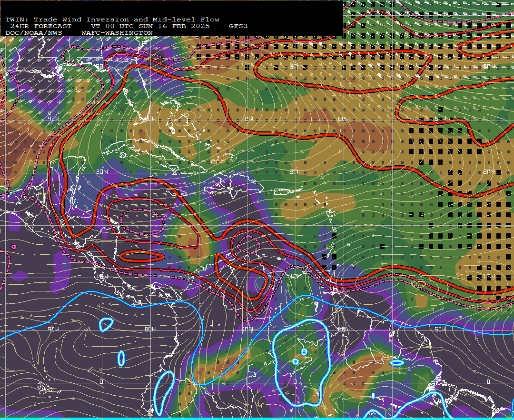Image resolution: width=514 pixels, height=420 pixels.
Task: Click the 'VT 00 UTC SUN 16 FEB 2025' valid time
Action: (150, 26)
